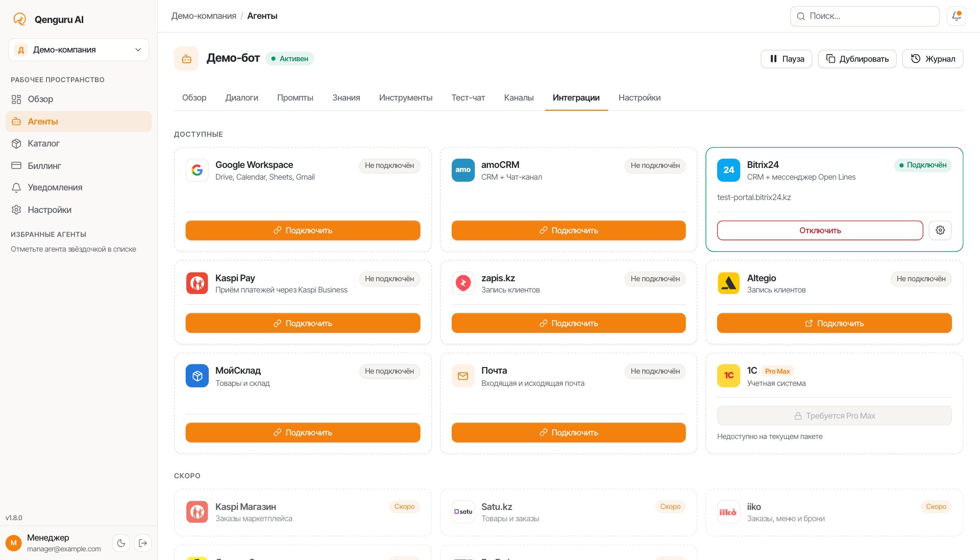Connect Kaspi Pay via Подключить button

tap(303, 323)
